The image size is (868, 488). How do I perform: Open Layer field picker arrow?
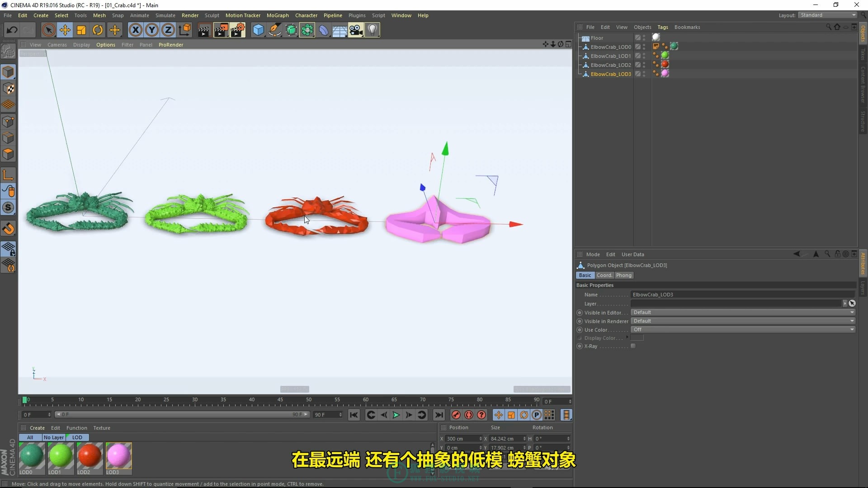click(844, 304)
